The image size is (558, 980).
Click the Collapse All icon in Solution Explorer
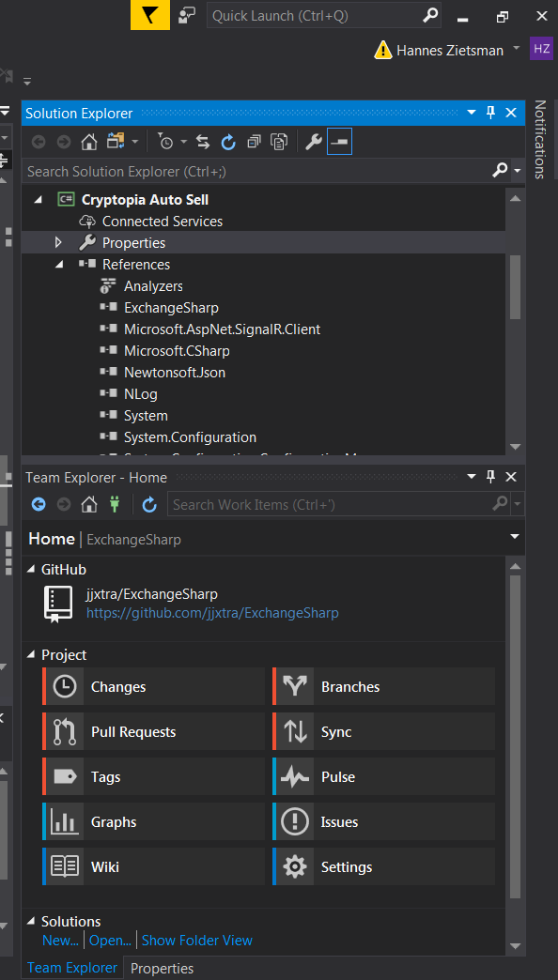tap(254, 141)
